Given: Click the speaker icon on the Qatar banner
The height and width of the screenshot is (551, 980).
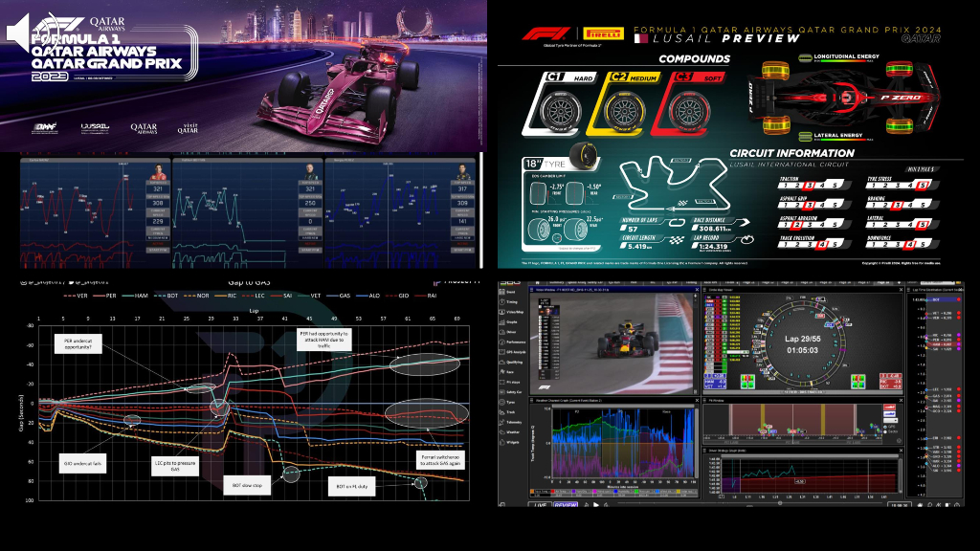Looking at the screenshot, I should point(19,33).
